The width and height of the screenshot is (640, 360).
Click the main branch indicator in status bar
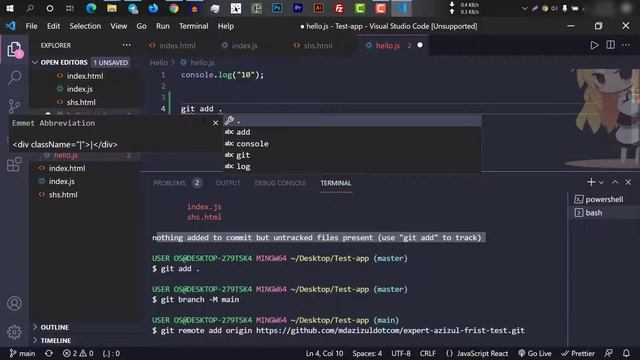pyautogui.click(x=22, y=353)
